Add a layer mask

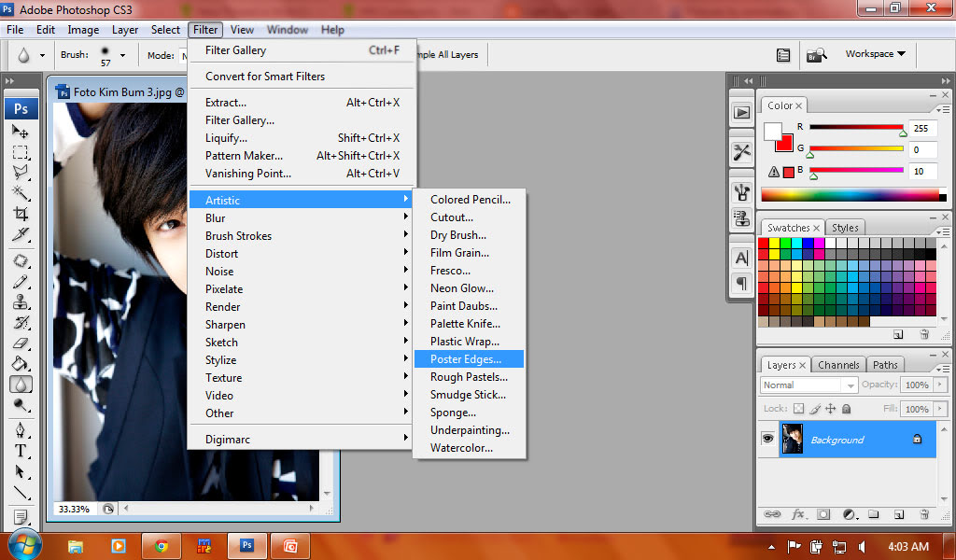click(823, 514)
